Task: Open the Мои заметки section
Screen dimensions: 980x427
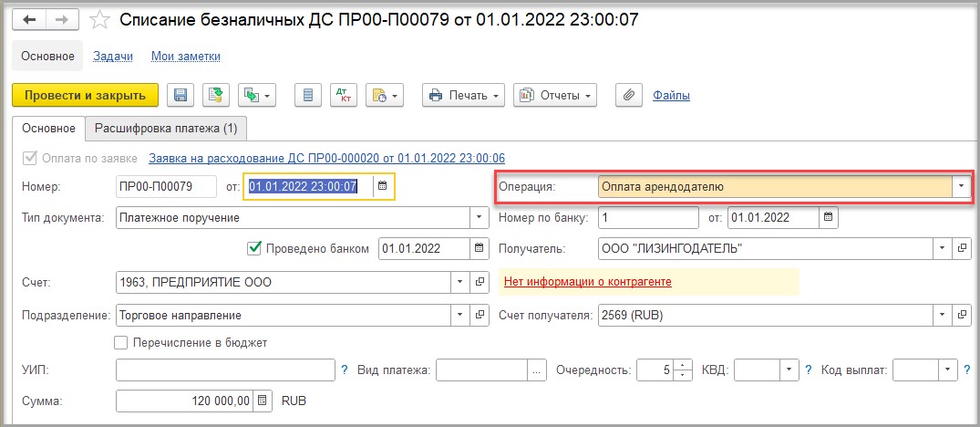Action: click(x=186, y=57)
